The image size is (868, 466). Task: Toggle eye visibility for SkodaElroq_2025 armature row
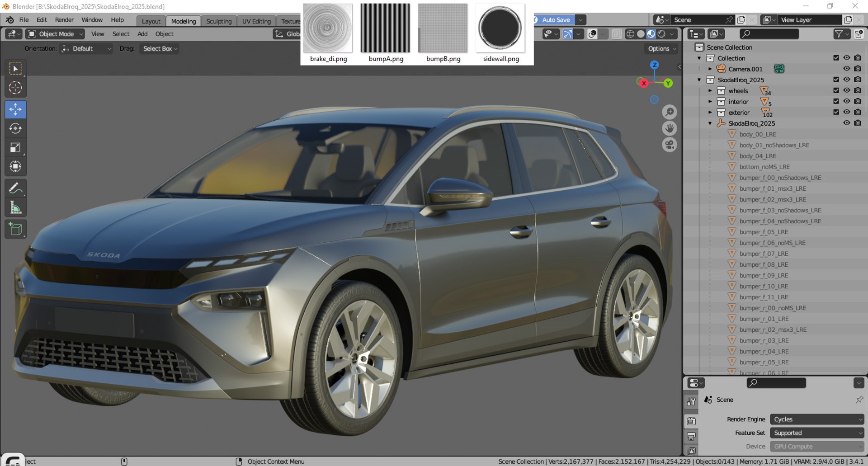[847, 123]
